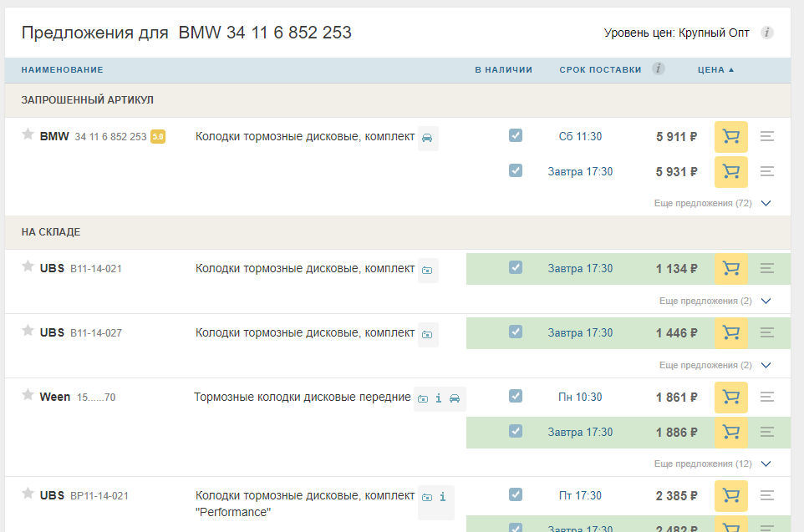Sort by В НАЛИЧИИ column header
The height and width of the screenshot is (532, 804).
503,69
